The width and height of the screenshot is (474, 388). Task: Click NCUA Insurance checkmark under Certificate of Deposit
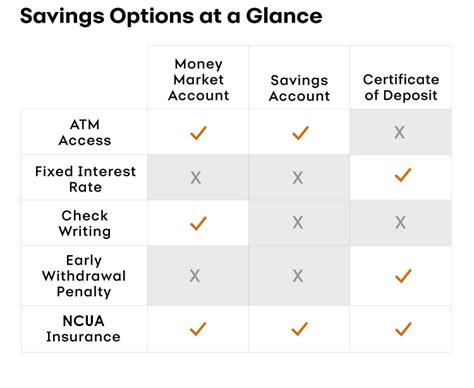[403, 329]
